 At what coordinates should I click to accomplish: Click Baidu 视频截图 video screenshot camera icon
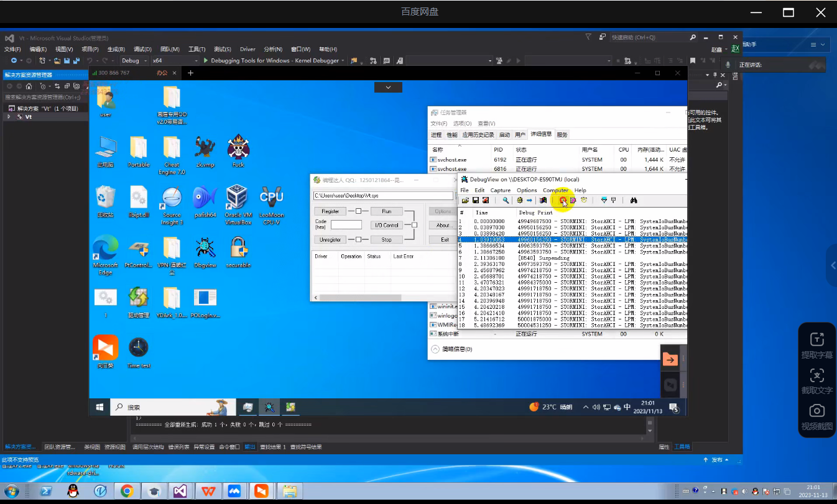click(816, 418)
